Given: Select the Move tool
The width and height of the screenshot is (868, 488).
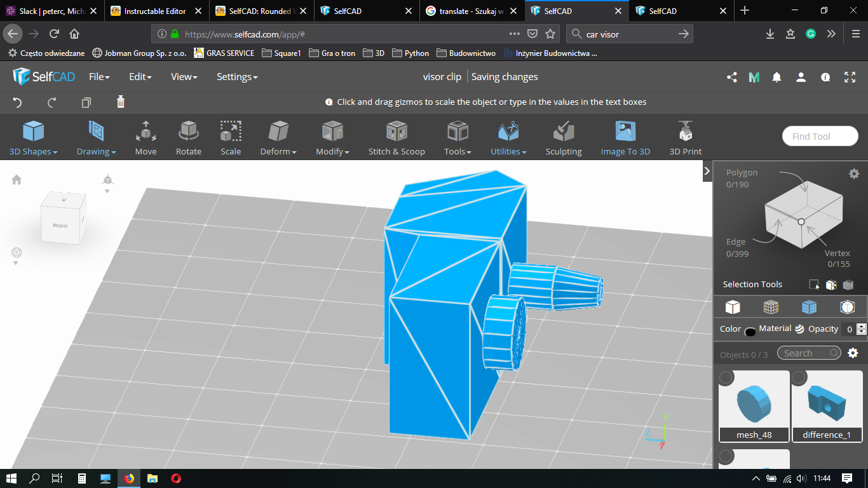Looking at the screenshot, I should click(146, 138).
